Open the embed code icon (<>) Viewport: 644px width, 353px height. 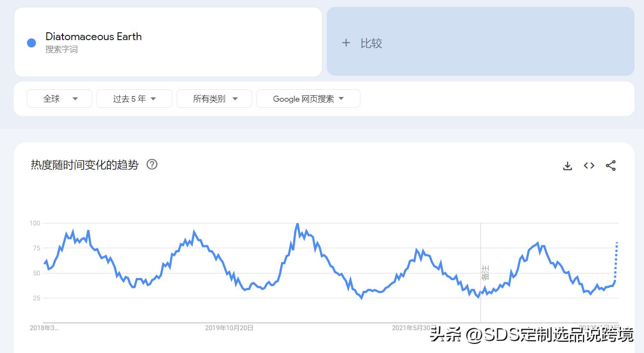pyautogui.click(x=589, y=165)
